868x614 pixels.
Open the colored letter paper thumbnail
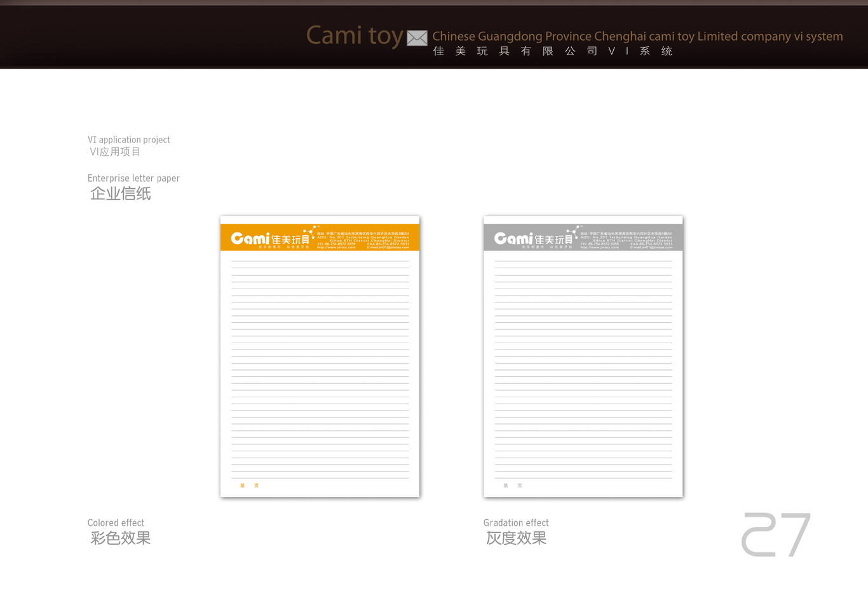(x=320, y=357)
